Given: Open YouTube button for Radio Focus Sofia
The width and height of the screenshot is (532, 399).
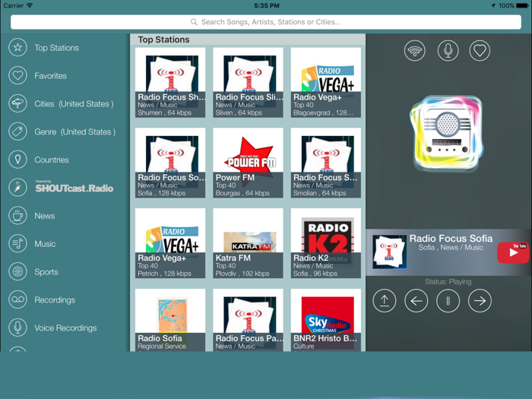Looking at the screenshot, I should click(513, 252).
